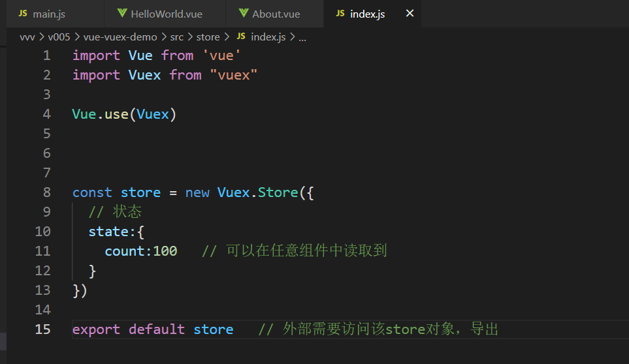Click Vue icon on About.vue tab
Image resolution: width=629 pixels, height=364 pixels.
pyautogui.click(x=244, y=13)
